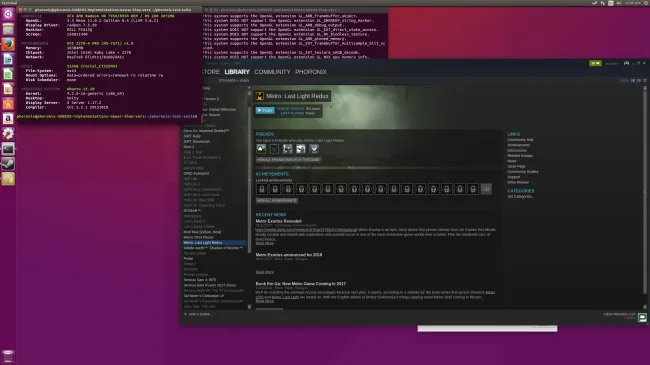Open Firefox from the Ubuntu launcher

click(8, 44)
